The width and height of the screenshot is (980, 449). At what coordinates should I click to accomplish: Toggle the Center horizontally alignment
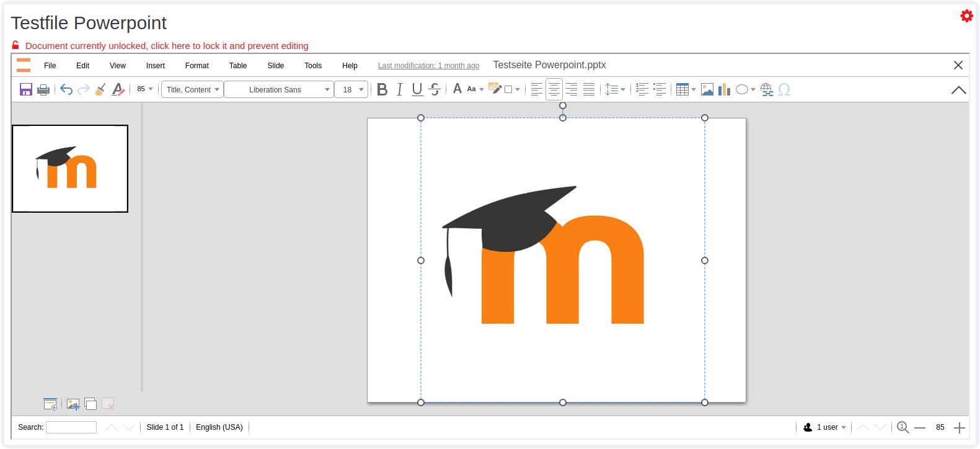[x=554, y=89]
